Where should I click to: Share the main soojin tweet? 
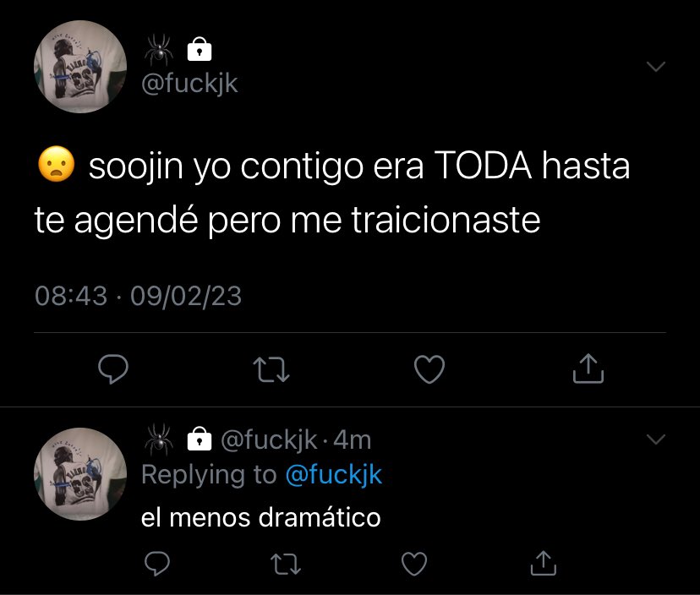(588, 368)
